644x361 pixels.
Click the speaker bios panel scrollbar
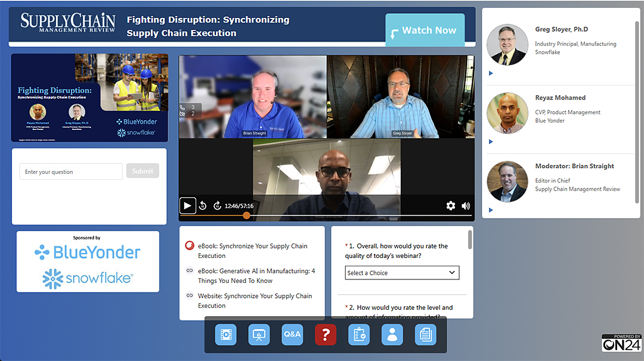tap(637, 113)
